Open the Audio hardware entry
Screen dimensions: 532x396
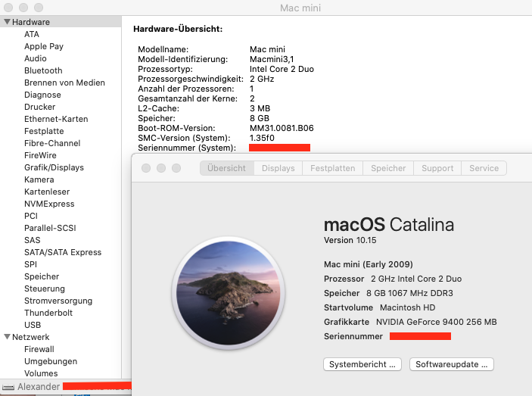pyautogui.click(x=36, y=58)
